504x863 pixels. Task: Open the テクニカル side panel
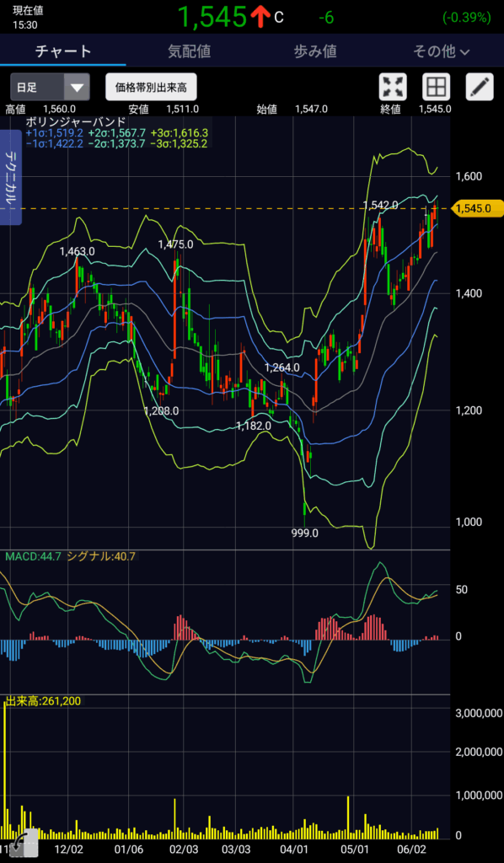click(x=10, y=177)
